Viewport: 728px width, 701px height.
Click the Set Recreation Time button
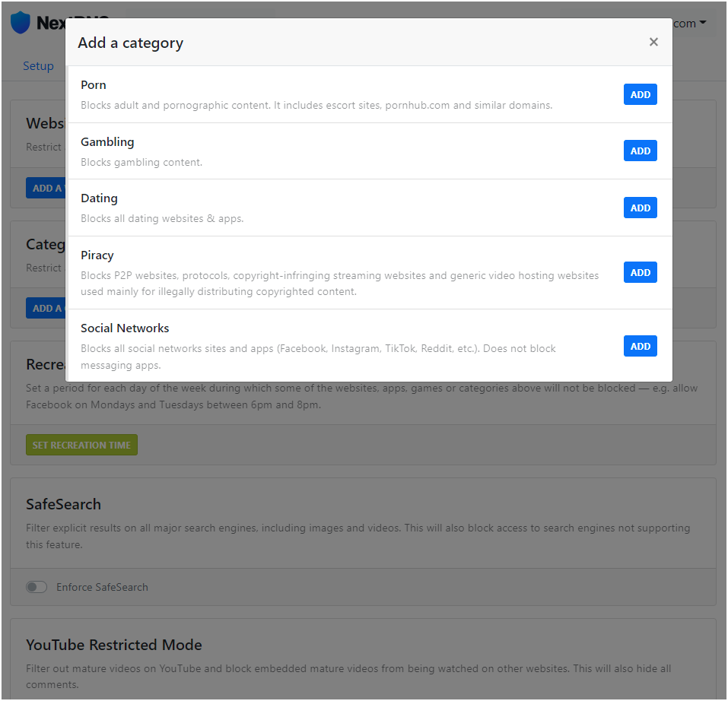81,445
